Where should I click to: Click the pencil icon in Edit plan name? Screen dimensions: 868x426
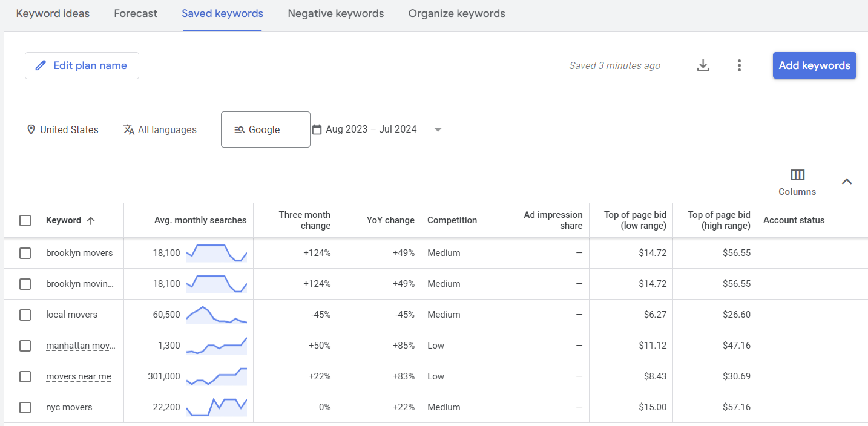pos(41,65)
